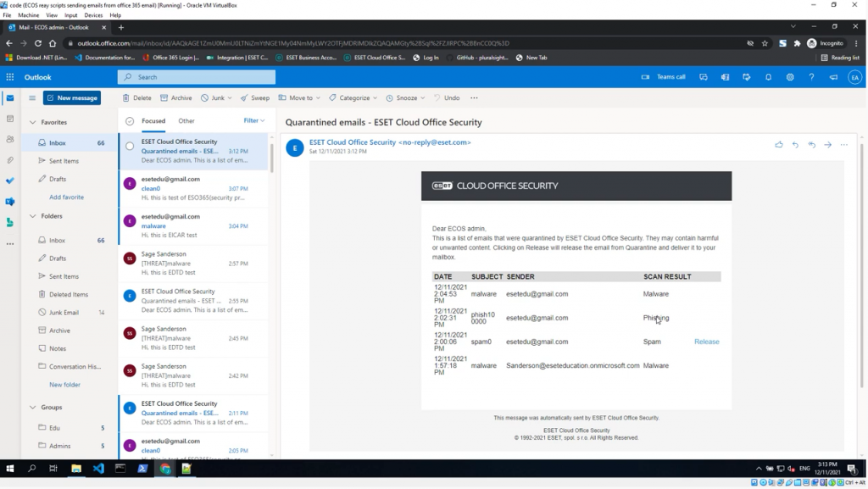Reply to the ESET email

(x=795, y=144)
